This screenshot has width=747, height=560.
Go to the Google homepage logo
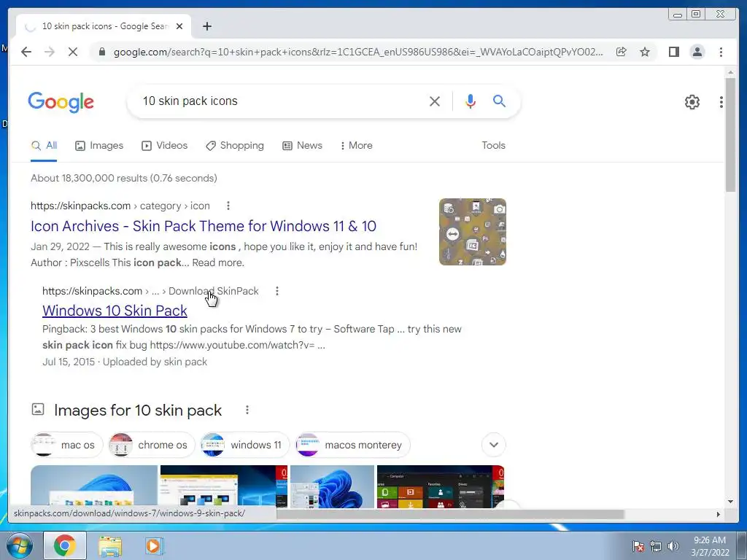61,102
